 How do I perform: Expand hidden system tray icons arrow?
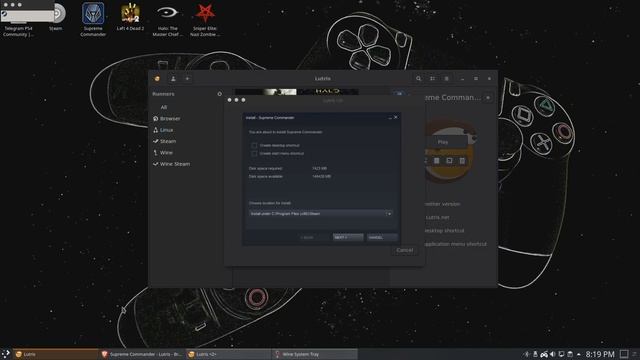579,354
